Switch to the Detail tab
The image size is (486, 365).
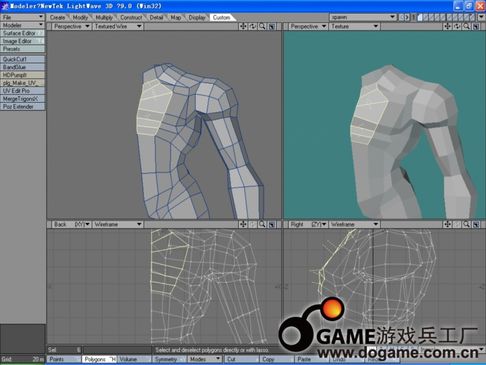(x=156, y=17)
